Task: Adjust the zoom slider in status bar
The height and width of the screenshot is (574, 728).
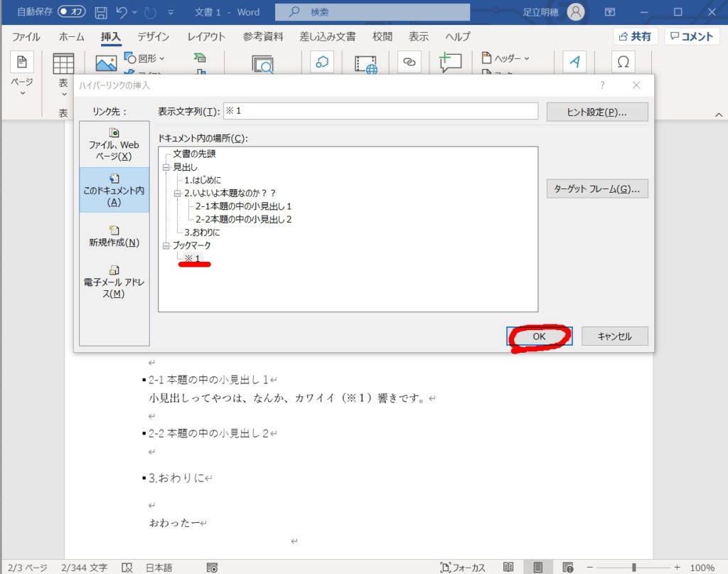Action: coord(633,567)
